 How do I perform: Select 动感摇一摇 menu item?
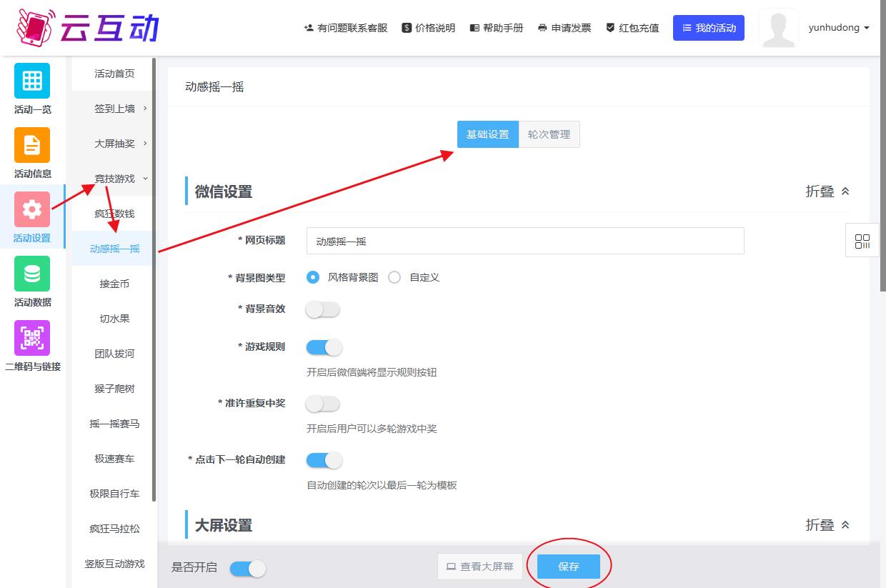point(114,249)
